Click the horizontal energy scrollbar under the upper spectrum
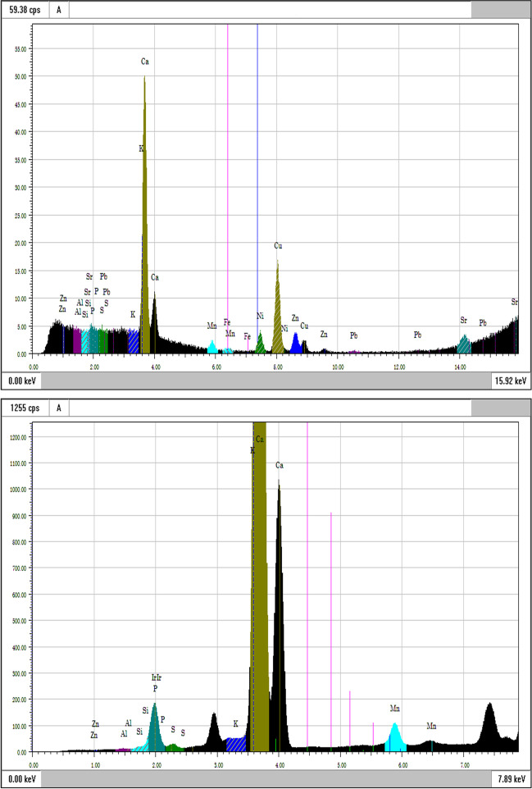Viewport: 532px width, 789px height. pyautogui.click(x=266, y=381)
